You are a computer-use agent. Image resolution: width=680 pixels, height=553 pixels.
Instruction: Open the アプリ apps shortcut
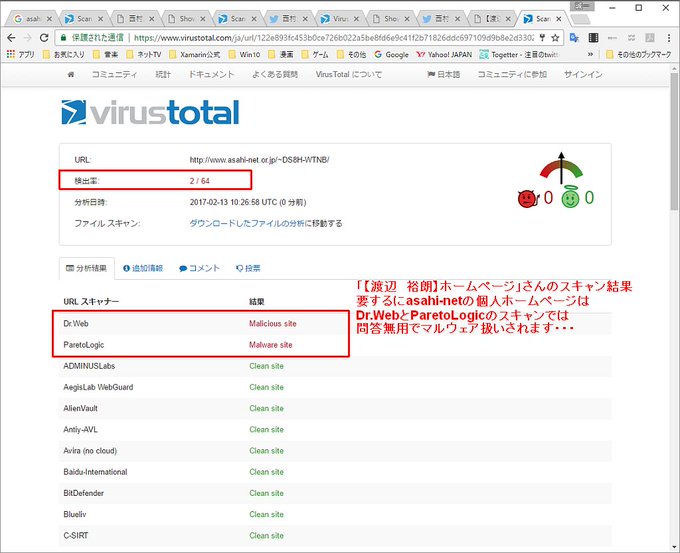(20, 55)
